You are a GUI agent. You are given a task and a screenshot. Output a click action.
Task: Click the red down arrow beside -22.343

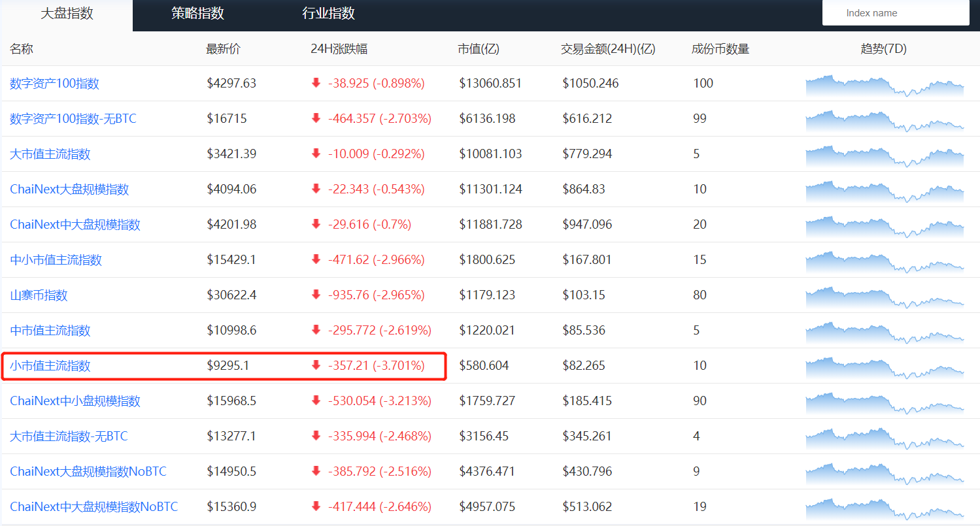point(316,189)
